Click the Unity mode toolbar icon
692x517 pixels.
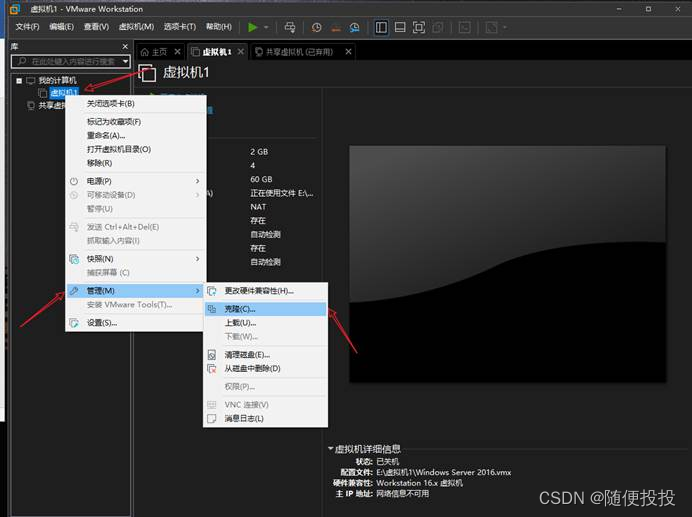pos(437,27)
